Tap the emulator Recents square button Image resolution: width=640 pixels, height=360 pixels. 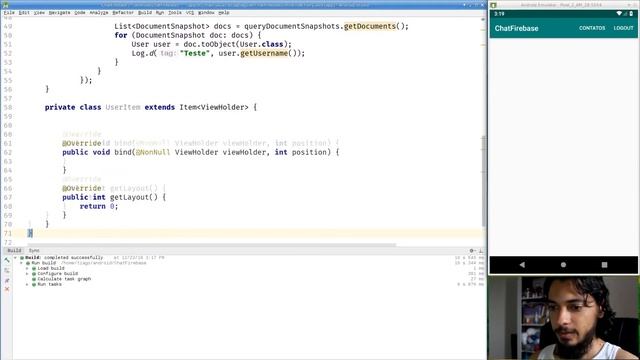click(604, 265)
